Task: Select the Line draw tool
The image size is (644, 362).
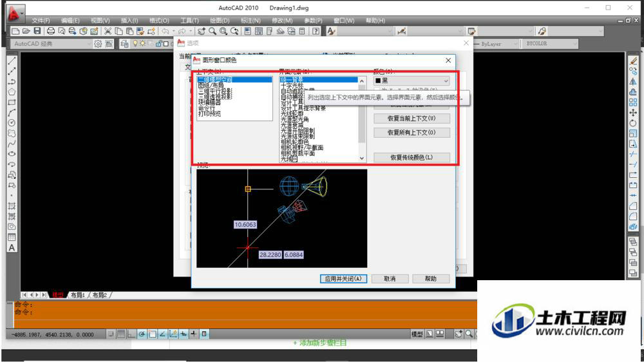Action: pyautogui.click(x=12, y=61)
